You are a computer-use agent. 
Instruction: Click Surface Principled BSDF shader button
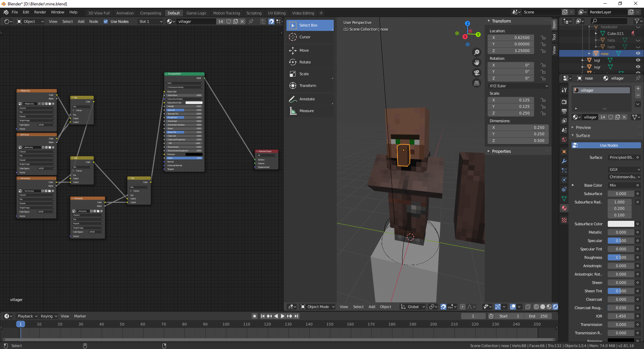[x=622, y=157]
